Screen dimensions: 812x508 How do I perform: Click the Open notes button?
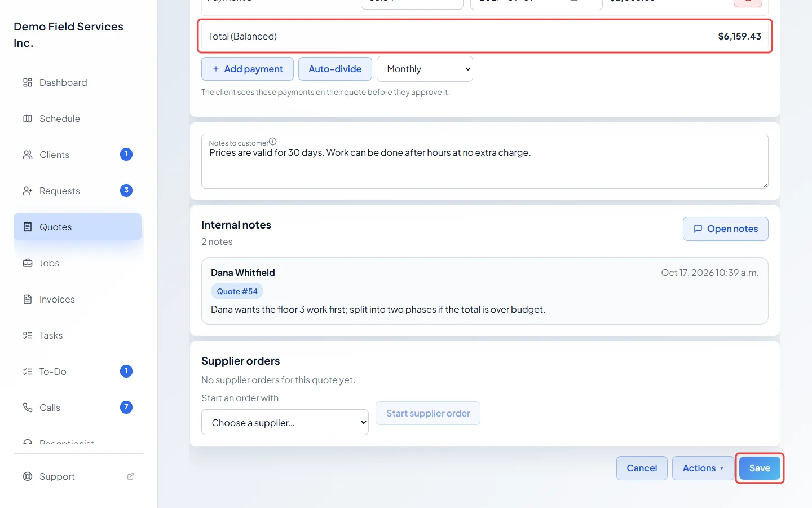pyautogui.click(x=725, y=229)
